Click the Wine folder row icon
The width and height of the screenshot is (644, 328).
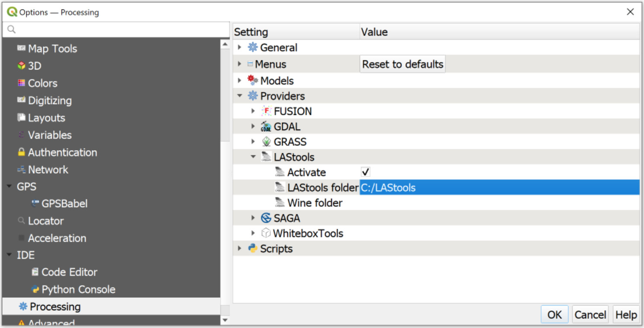tap(280, 202)
